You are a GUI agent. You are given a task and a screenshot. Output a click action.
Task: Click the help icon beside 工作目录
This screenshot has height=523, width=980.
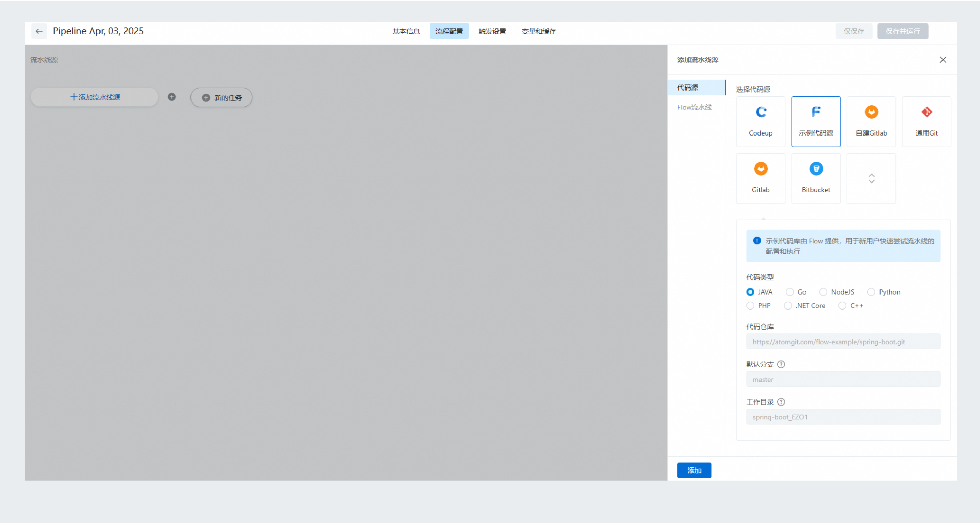point(781,402)
